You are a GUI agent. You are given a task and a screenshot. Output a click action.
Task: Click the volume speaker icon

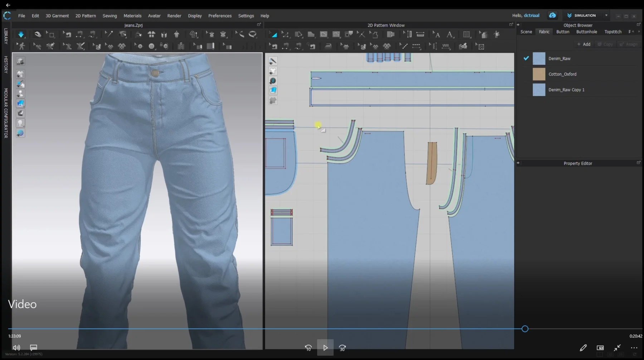(x=16, y=347)
